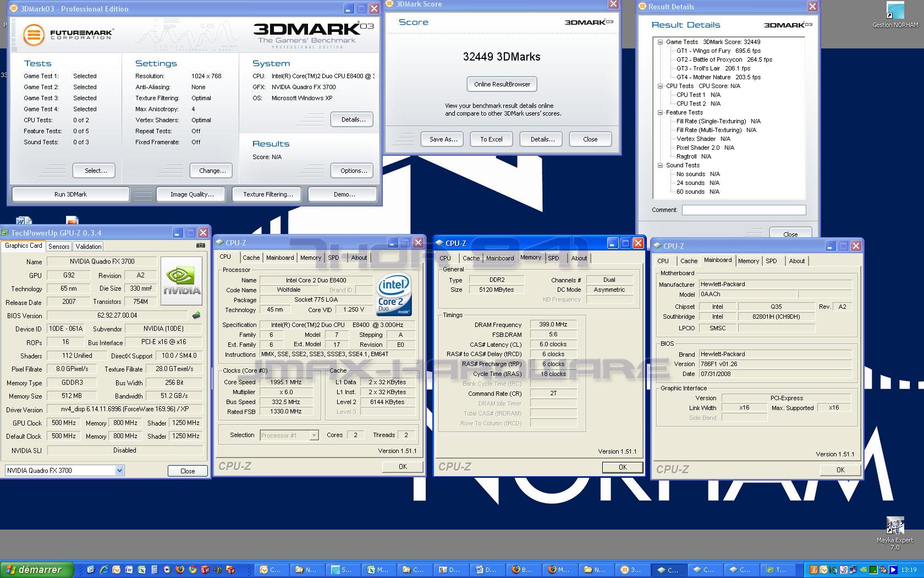Image resolution: width=924 pixels, height=578 pixels.
Task: Launch Internet Explorer from quick launch
Action: (x=104, y=570)
